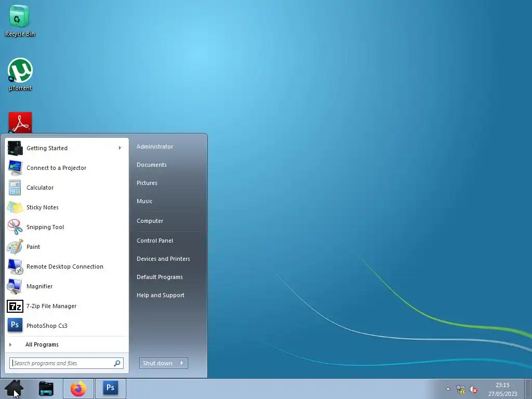532x399 pixels.
Task: Select the Remote Desktop Connection label
Action: pyautogui.click(x=65, y=267)
